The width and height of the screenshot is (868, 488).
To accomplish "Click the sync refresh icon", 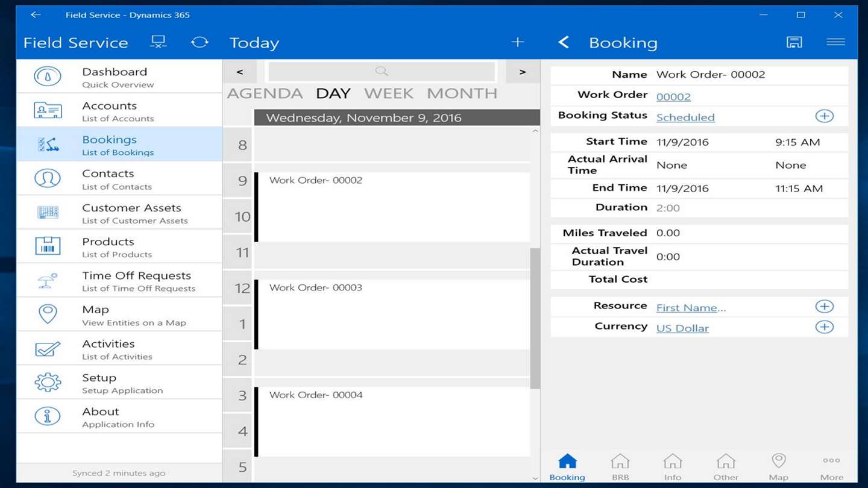I will 200,42.
